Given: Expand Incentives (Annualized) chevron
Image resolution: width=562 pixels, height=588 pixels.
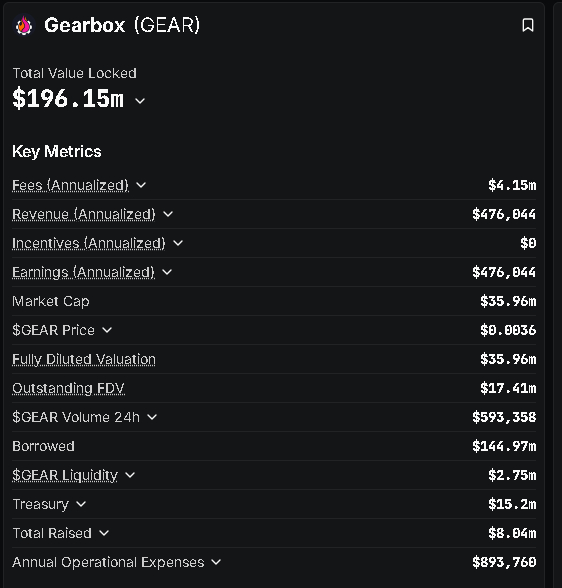Looking at the screenshot, I should [x=178, y=243].
